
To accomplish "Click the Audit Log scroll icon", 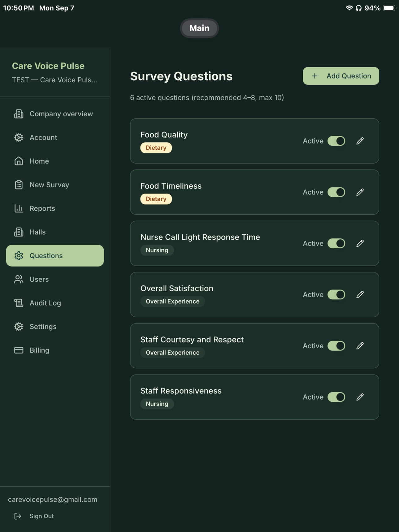I will (19, 303).
